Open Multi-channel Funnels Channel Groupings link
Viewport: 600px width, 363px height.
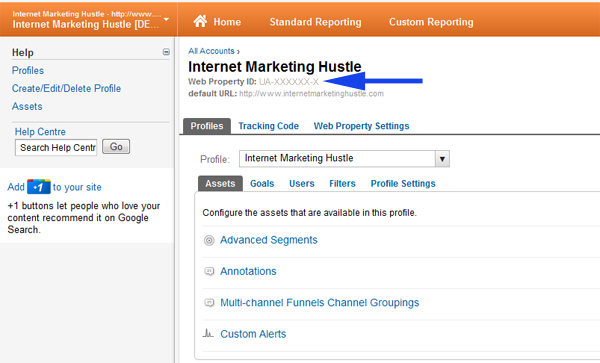320,303
